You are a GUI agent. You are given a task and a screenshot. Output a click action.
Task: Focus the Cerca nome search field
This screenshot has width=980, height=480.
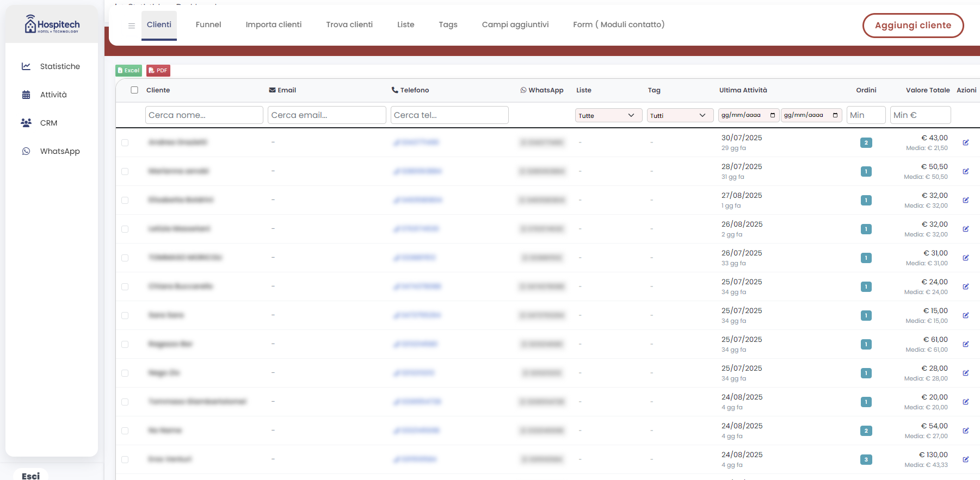pos(204,115)
